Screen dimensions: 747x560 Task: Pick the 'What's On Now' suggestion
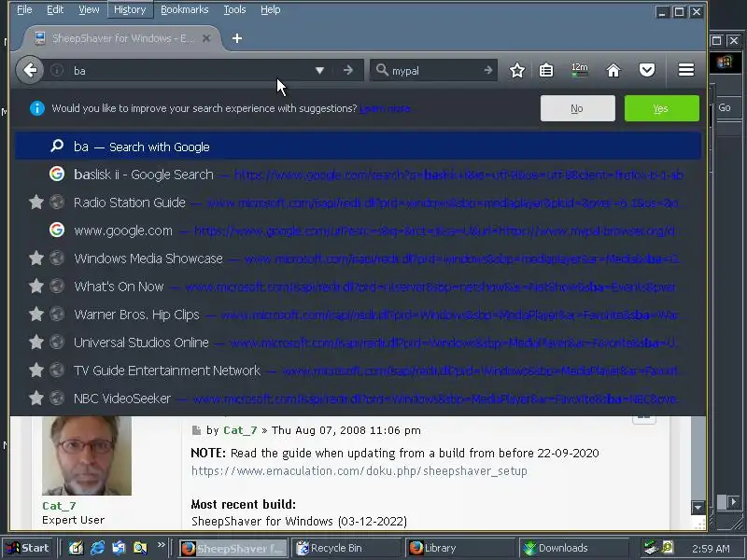[358, 287]
